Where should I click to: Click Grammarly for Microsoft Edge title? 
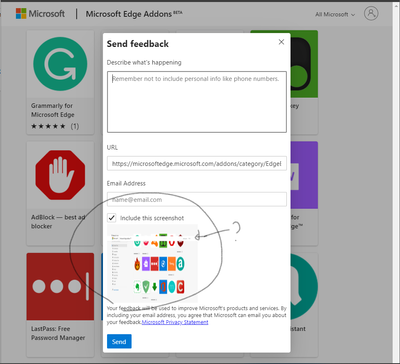tap(53, 110)
